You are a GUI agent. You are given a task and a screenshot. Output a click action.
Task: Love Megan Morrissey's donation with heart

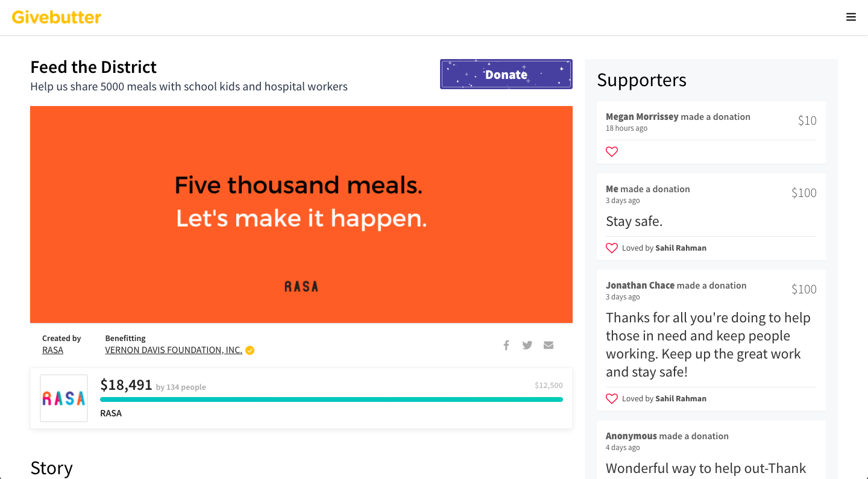click(612, 152)
